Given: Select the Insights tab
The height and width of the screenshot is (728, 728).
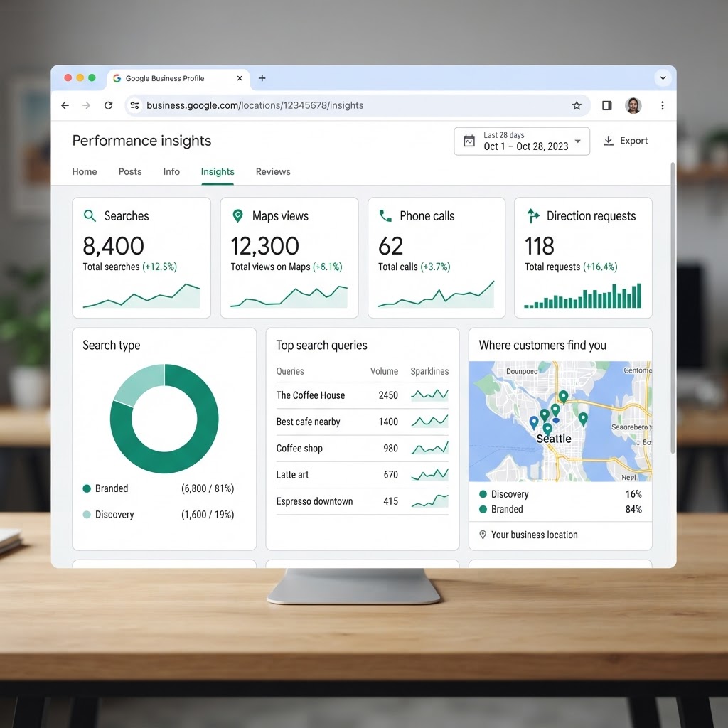Looking at the screenshot, I should pyautogui.click(x=218, y=171).
